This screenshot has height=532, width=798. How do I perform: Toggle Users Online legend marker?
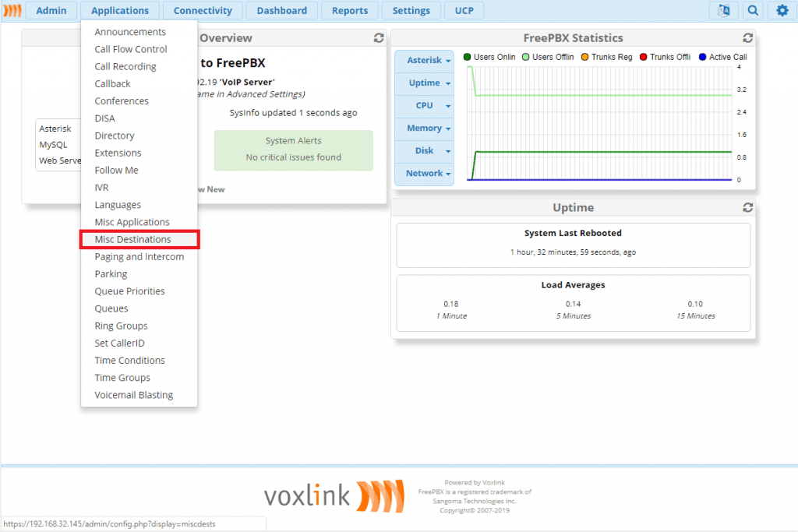click(x=467, y=57)
